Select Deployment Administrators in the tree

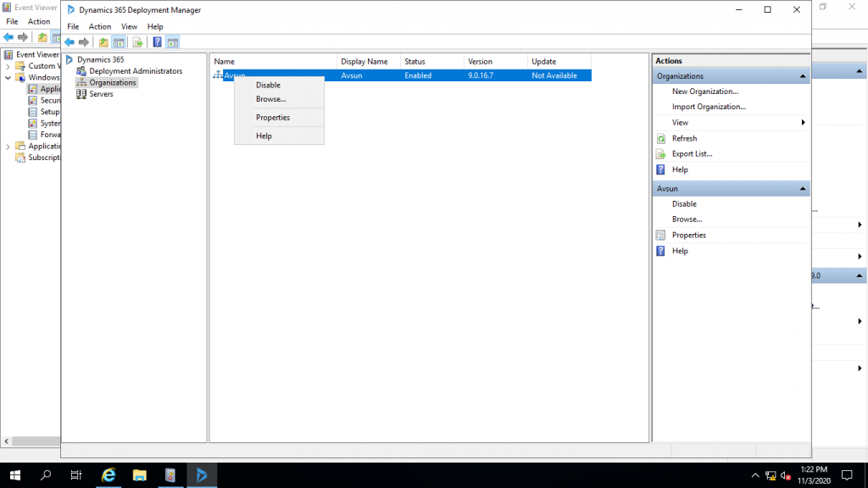(135, 71)
